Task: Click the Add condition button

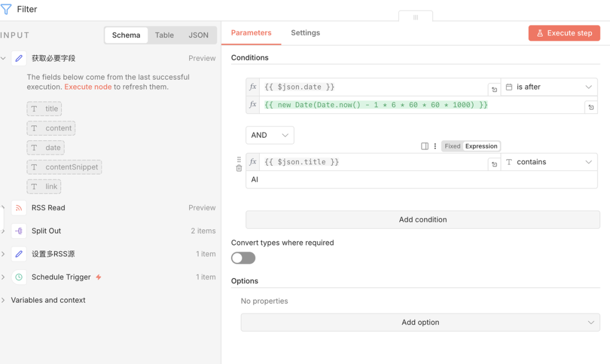Action: pyautogui.click(x=422, y=220)
